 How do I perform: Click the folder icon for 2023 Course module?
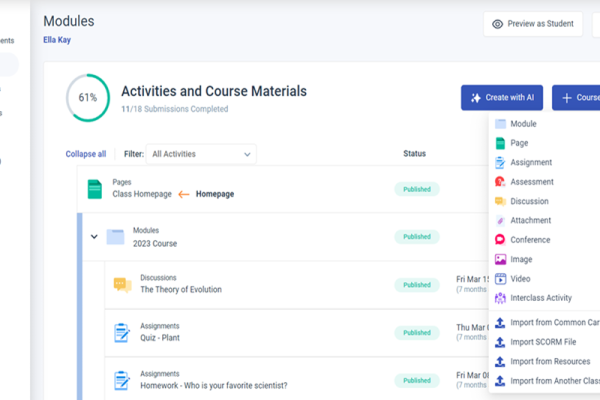115,237
